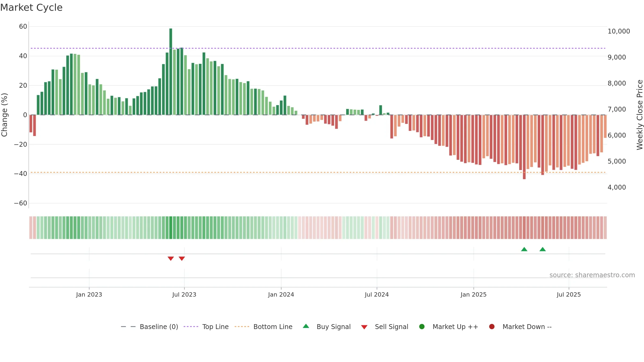
Task: Click the tallest green bar near 59 percent
Action: [171, 72]
